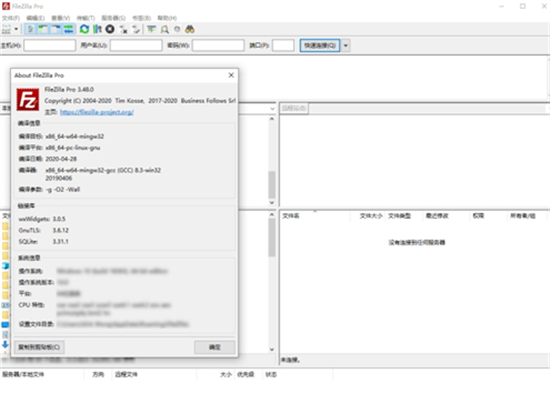550x414 pixels.
Task: Click the FileZilla logo in About dialog
Action: coord(28,100)
